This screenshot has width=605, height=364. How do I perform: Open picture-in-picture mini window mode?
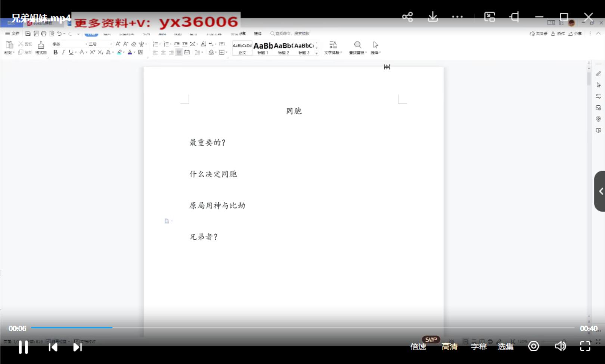[x=489, y=16]
